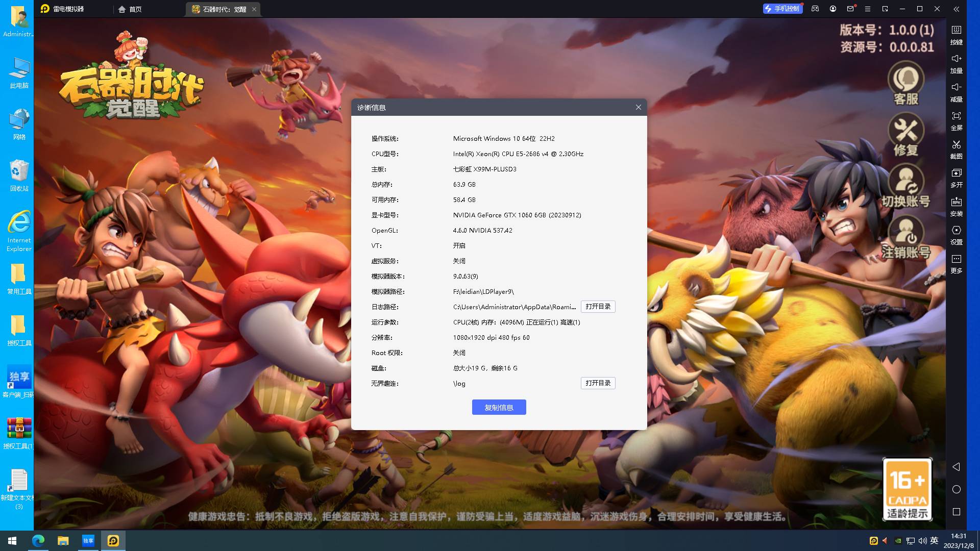Open log path directory 打开目录 button
The height and width of the screenshot is (551, 980).
[x=598, y=307]
